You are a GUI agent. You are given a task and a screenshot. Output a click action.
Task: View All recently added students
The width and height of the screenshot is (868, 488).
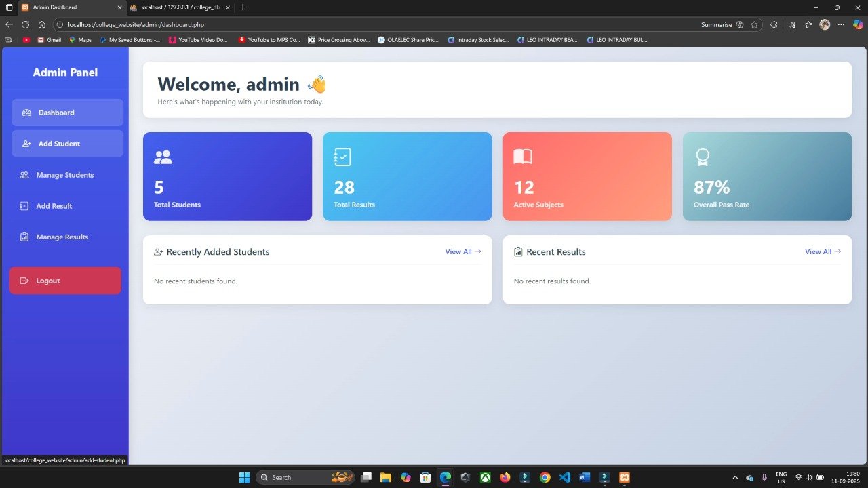click(x=463, y=251)
